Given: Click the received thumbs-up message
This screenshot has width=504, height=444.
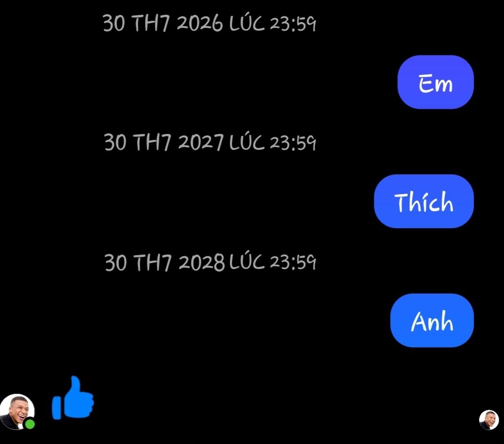Looking at the screenshot, I should 73,398.
